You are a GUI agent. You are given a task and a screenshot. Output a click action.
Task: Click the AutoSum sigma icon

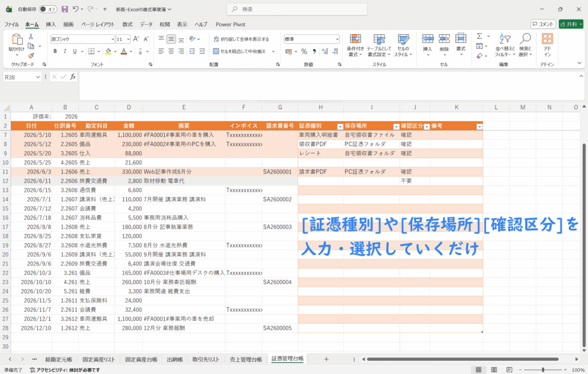pos(479,36)
